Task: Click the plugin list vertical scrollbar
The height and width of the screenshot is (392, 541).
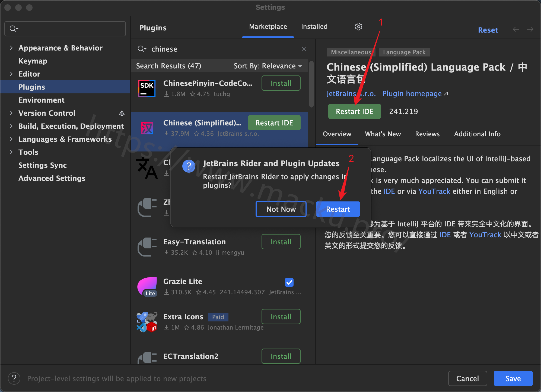Action: [311, 84]
